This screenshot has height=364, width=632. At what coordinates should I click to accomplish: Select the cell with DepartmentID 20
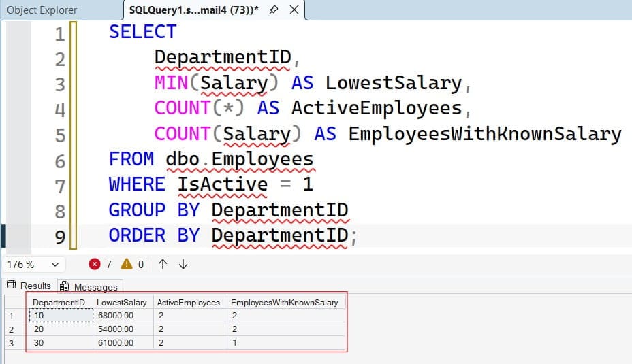[x=61, y=329]
